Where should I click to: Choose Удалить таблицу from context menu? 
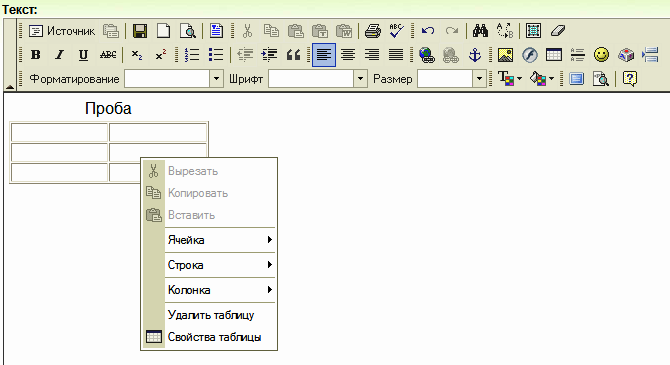(210, 315)
